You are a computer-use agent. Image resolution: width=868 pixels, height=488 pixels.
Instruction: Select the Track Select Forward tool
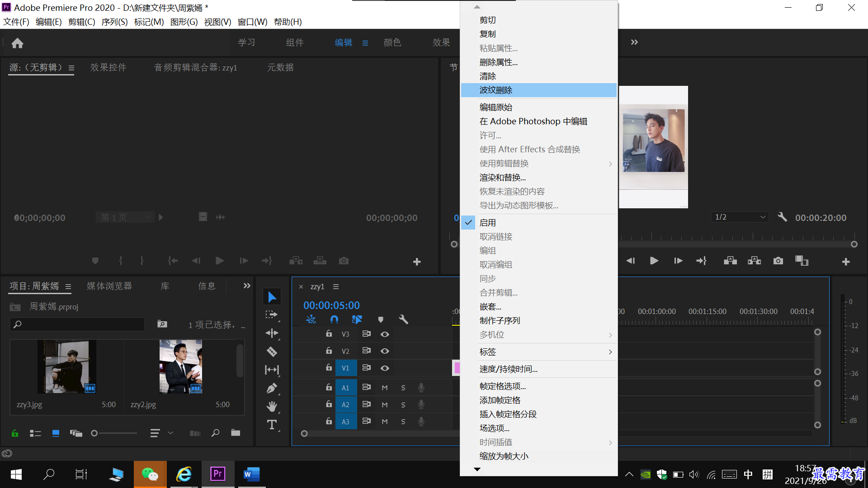(x=272, y=314)
